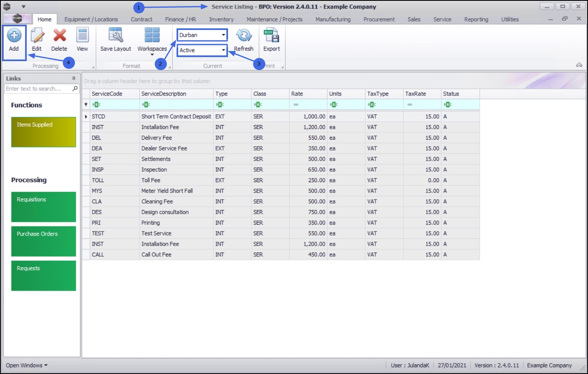Open the View document icon
The height and width of the screenshot is (374, 588).
point(82,36)
